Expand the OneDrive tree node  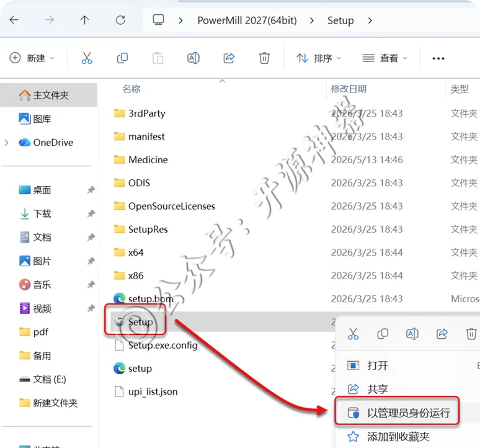[x=6, y=142]
